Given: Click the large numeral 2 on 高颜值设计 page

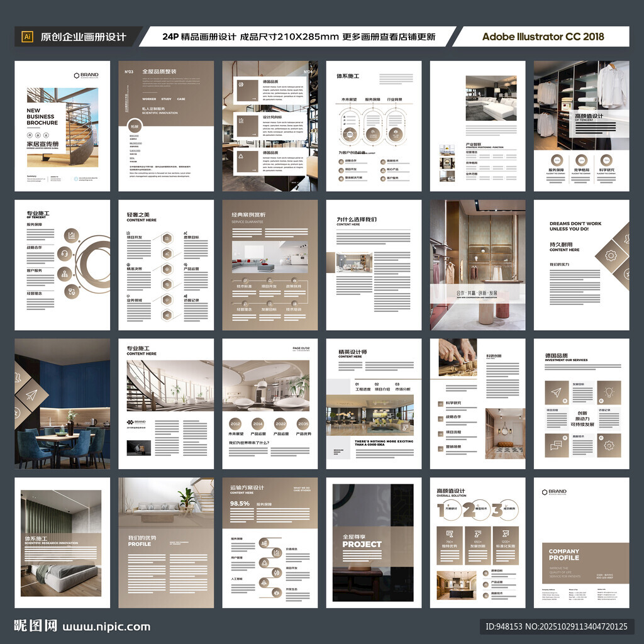Looking at the screenshot, I should tap(469, 511).
